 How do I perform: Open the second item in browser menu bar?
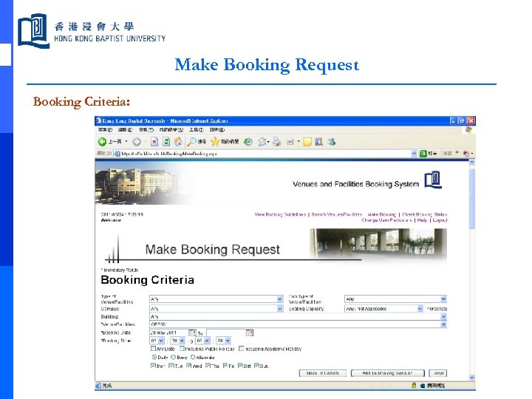pyautogui.click(x=125, y=130)
